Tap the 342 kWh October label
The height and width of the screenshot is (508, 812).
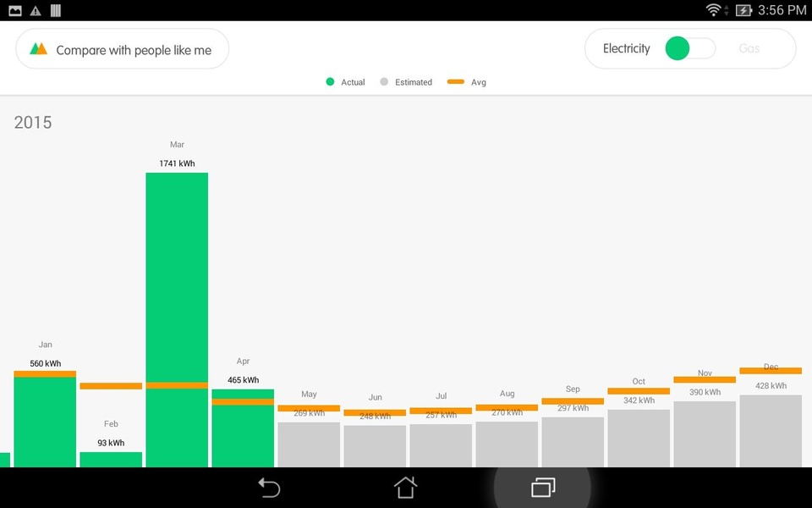[x=639, y=400]
